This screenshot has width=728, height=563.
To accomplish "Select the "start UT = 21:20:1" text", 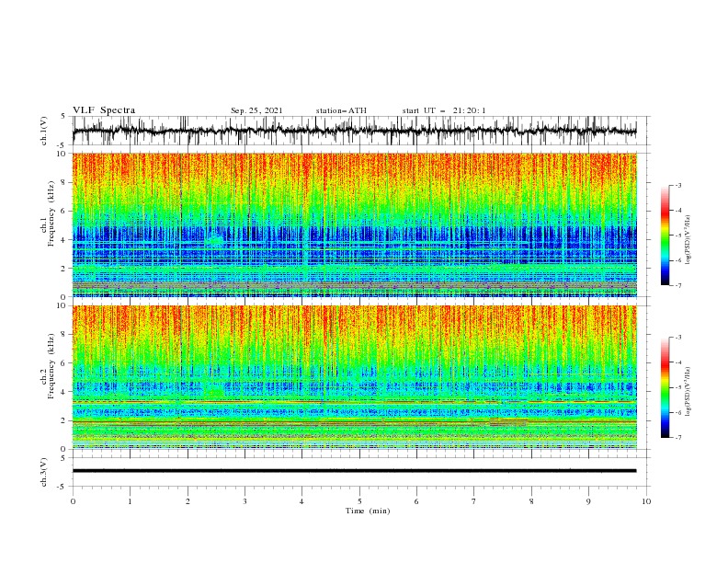I will click(x=444, y=110).
